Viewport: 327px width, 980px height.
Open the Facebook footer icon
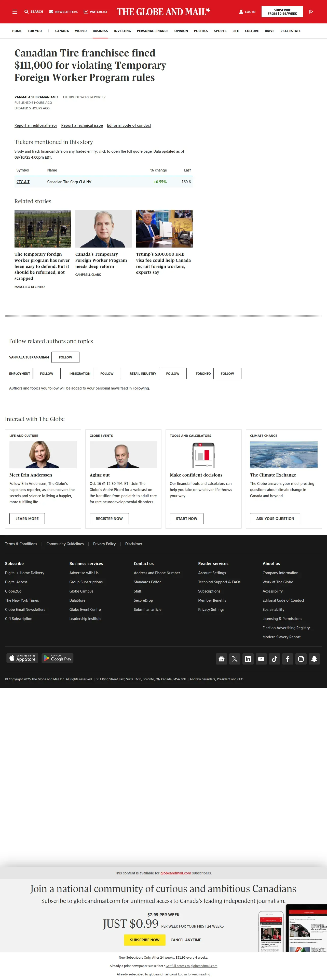point(288,659)
